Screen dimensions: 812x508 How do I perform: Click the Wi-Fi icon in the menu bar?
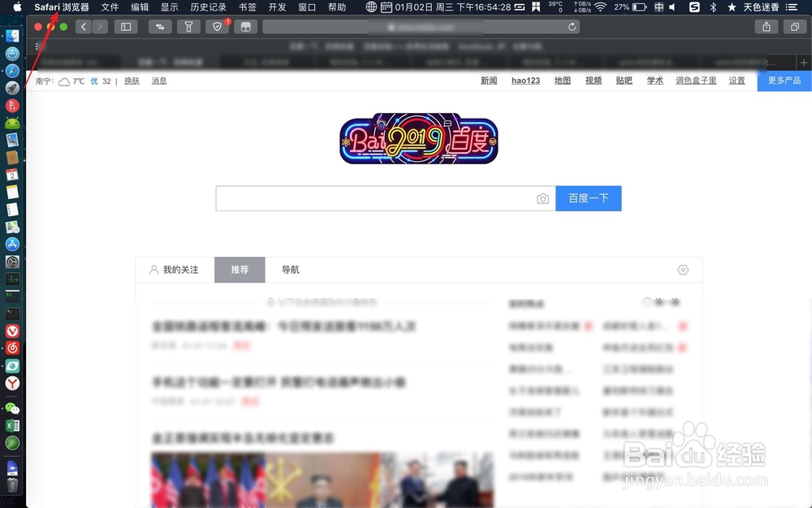point(600,7)
